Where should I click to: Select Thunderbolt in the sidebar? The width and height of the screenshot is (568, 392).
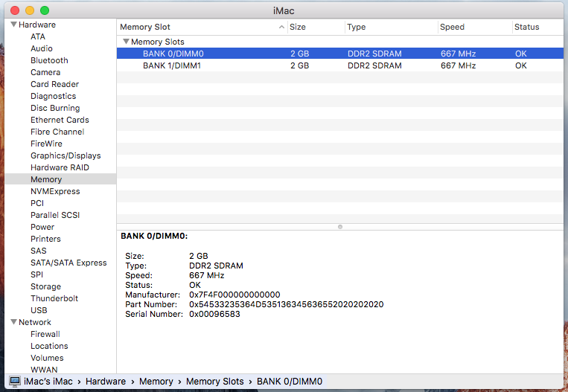coord(54,298)
